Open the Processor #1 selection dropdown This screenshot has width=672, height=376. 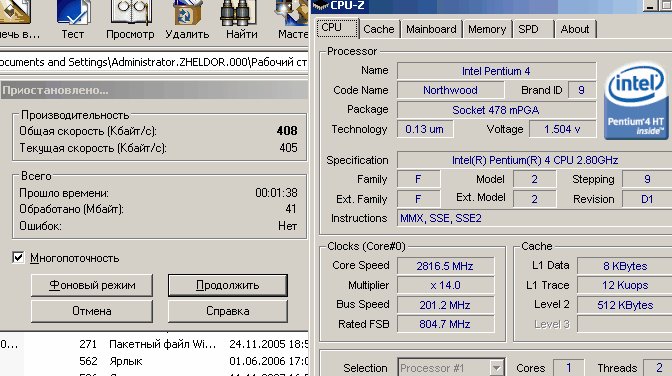[x=451, y=368]
